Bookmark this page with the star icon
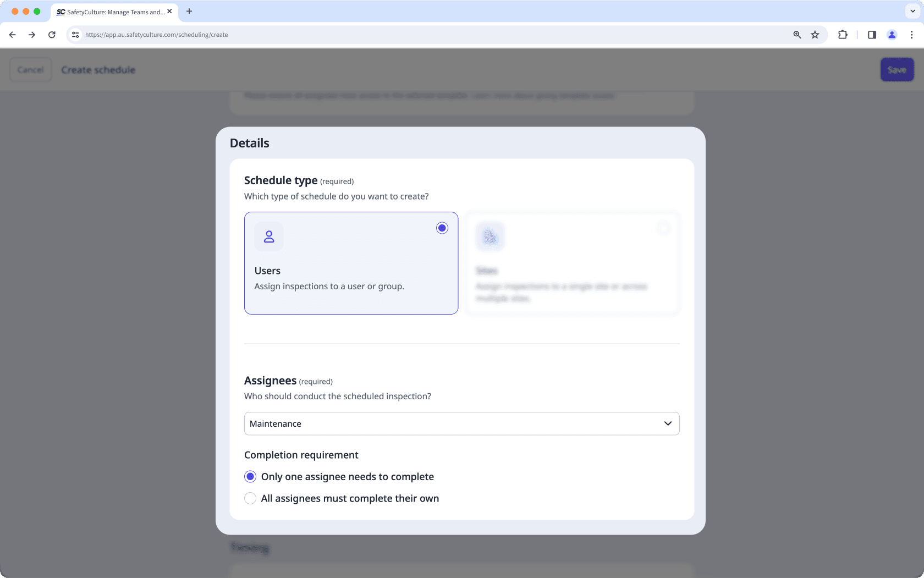The image size is (924, 578). pos(815,34)
